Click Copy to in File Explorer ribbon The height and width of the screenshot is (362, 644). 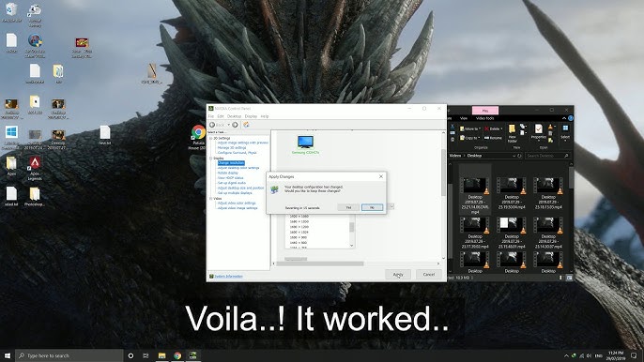coord(469,138)
